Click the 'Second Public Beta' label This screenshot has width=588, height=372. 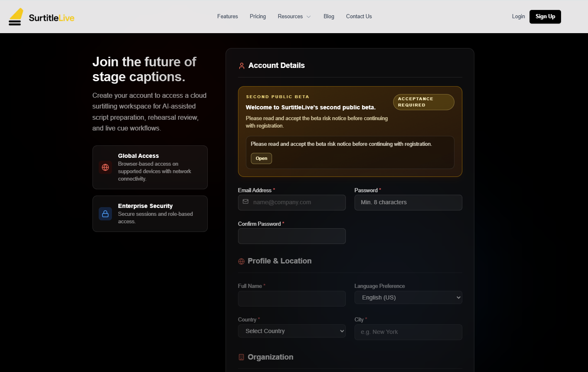coord(277,97)
